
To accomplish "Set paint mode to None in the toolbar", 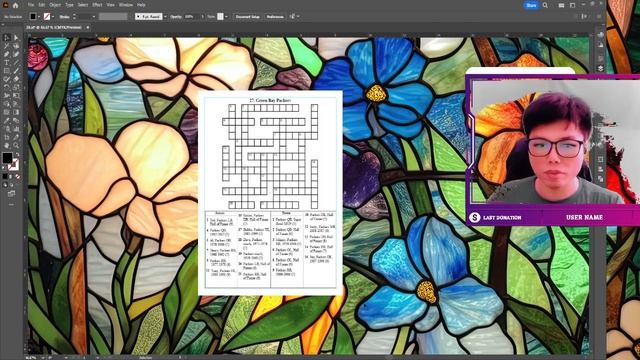I will 18,176.
